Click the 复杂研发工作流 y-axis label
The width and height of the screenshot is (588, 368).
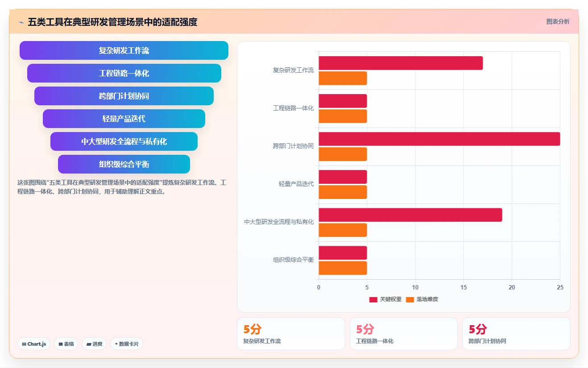(294, 70)
